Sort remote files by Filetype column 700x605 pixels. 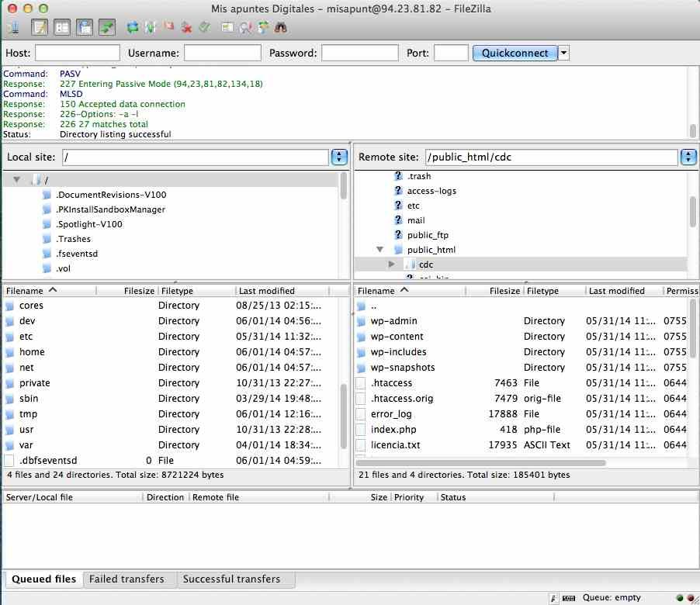coord(554,291)
